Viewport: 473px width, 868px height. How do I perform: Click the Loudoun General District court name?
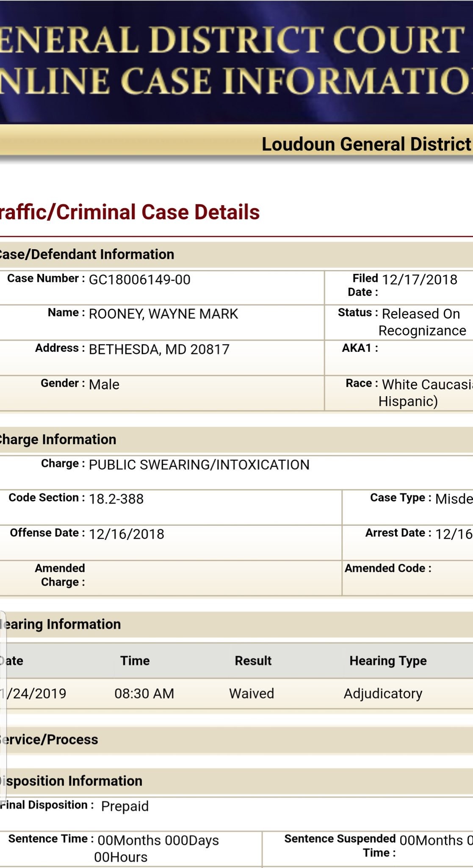[x=366, y=144]
